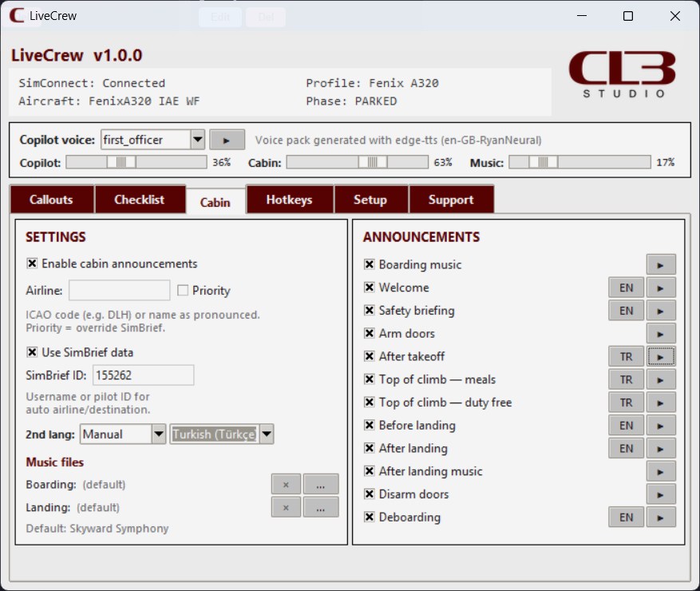This screenshot has height=591, width=700.
Task: Edit the SimBrief ID field
Action: coord(144,374)
